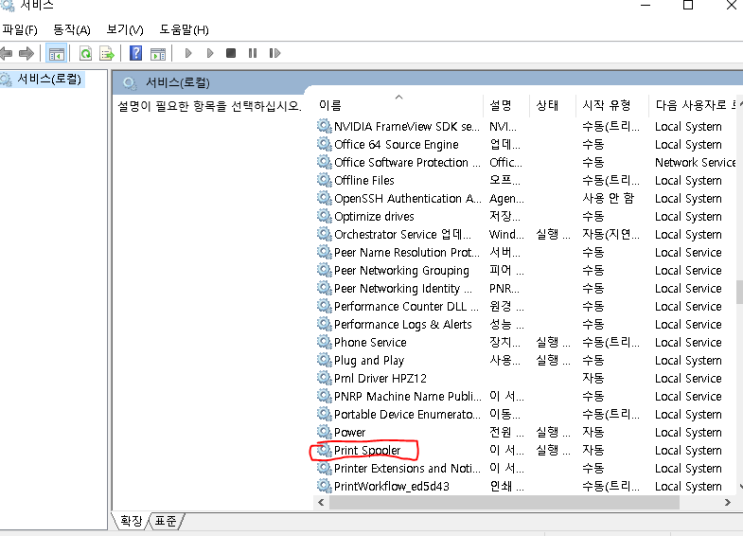This screenshot has width=743, height=536.
Task: Click the gear icon beside Pml Driver HPZ12
Action: click(324, 378)
